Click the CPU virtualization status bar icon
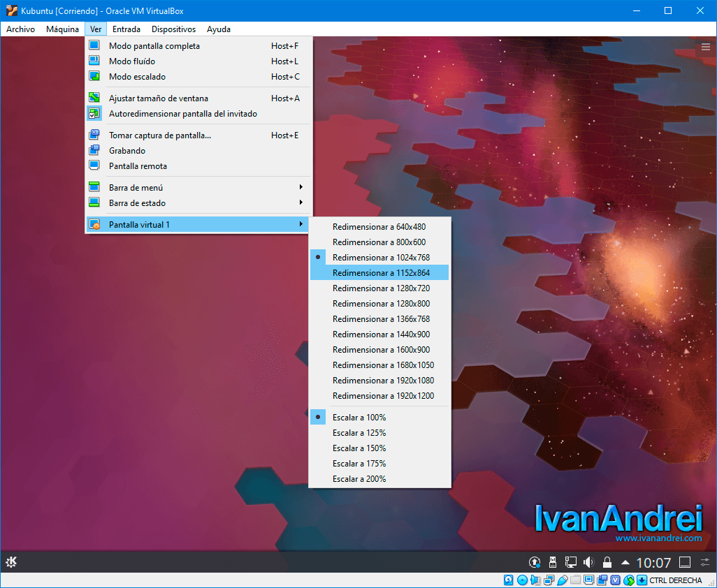The width and height of the screenshot is (717, 588). point(616,580)
